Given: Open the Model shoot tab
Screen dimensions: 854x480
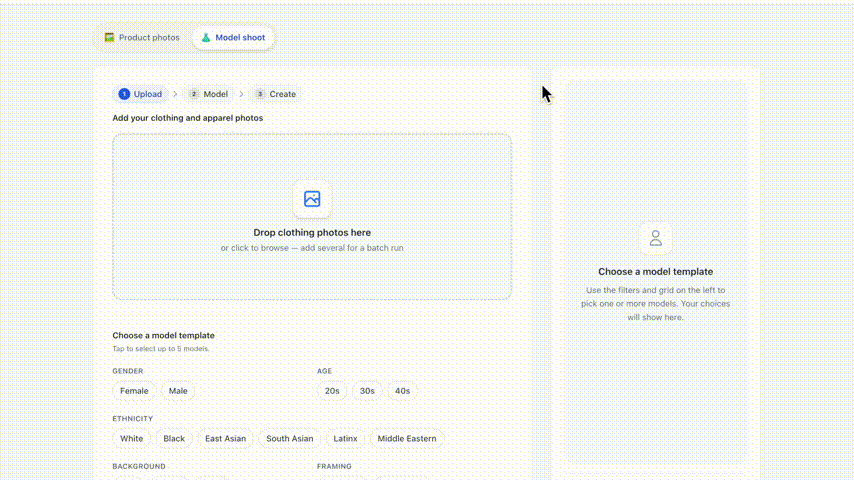Looking at the screenshot, I should [x=233, y=38].
